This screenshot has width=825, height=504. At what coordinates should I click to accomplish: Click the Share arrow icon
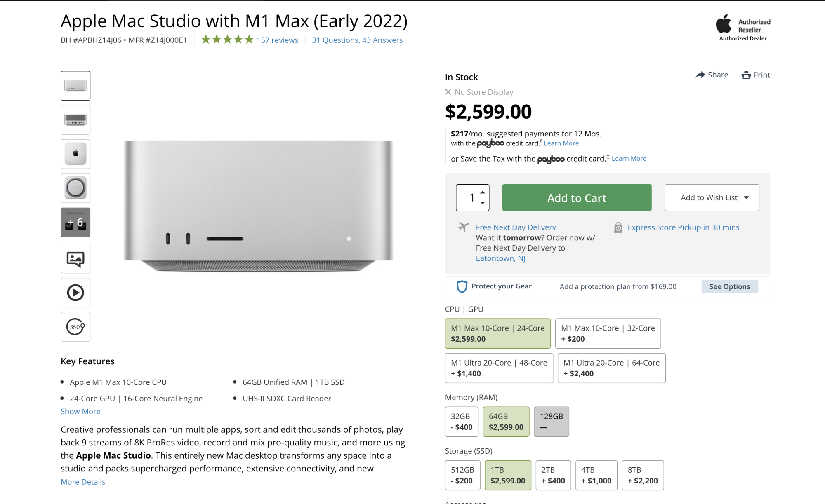click(700, 75)
